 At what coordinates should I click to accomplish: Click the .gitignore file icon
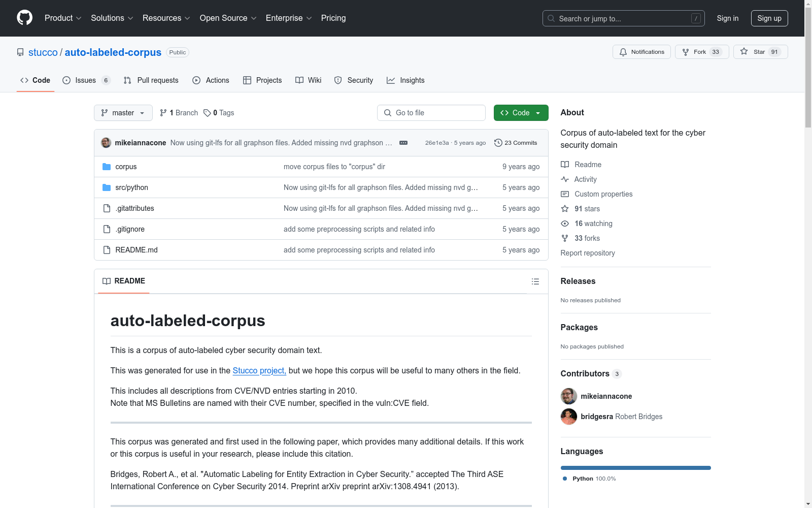tap(107, 229)
